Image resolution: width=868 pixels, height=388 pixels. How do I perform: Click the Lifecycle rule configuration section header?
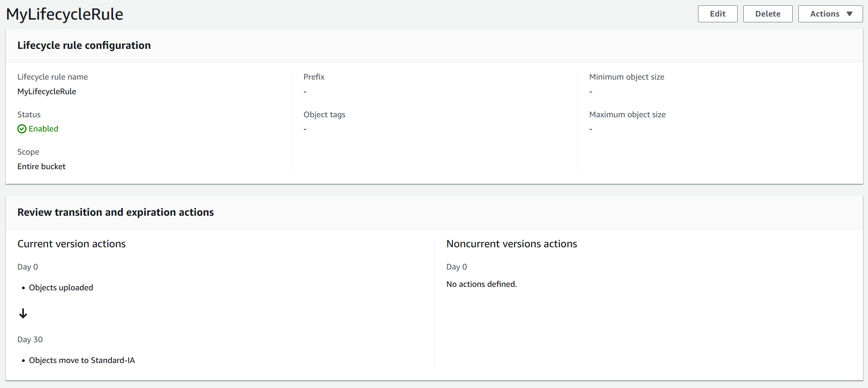click(84, 45)
